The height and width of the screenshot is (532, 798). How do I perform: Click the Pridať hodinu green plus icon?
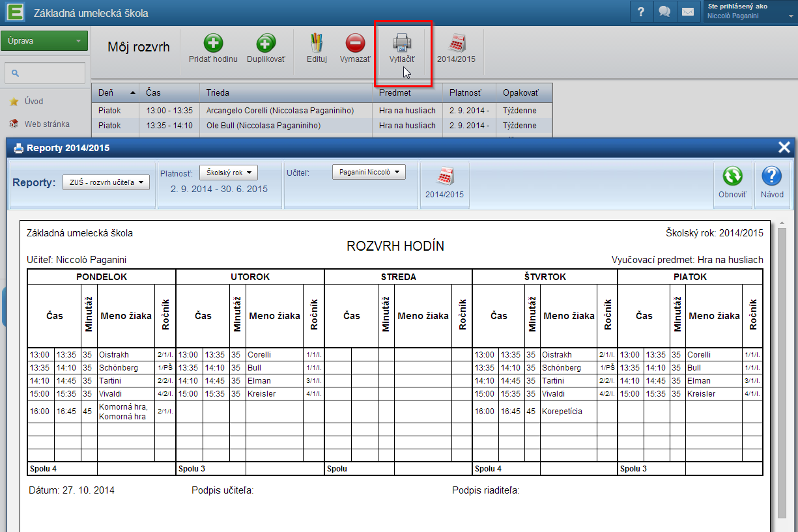click(213, 44)
